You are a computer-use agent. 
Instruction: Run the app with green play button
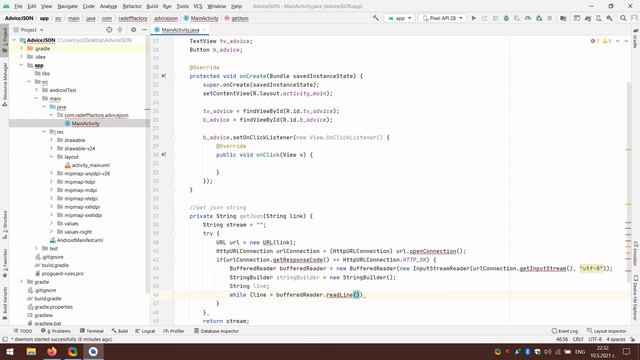point(473,18)
